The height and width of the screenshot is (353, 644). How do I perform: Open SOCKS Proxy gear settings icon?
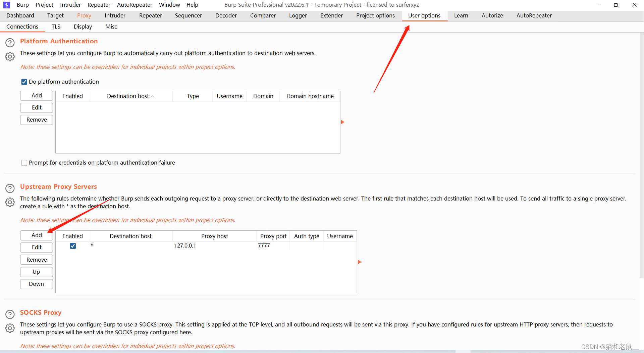(10, 328)
